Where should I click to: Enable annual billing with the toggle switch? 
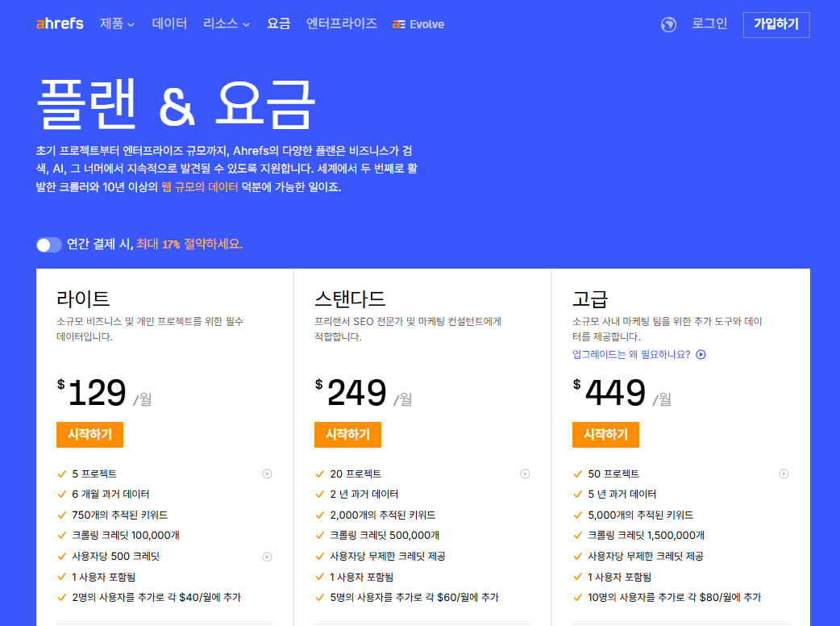coord(48,244)
